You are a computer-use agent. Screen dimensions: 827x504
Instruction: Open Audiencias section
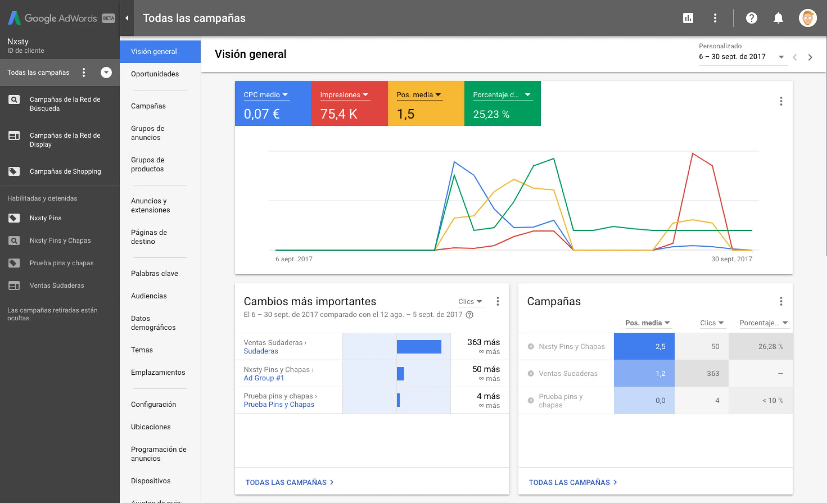click(x=149, y=296)
